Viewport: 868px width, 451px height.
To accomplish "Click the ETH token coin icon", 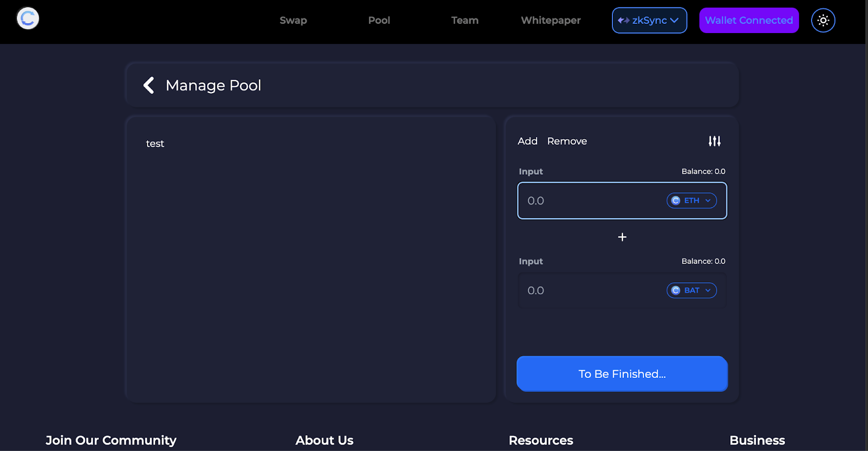I will pyautogui.click(x=676, y=201).
